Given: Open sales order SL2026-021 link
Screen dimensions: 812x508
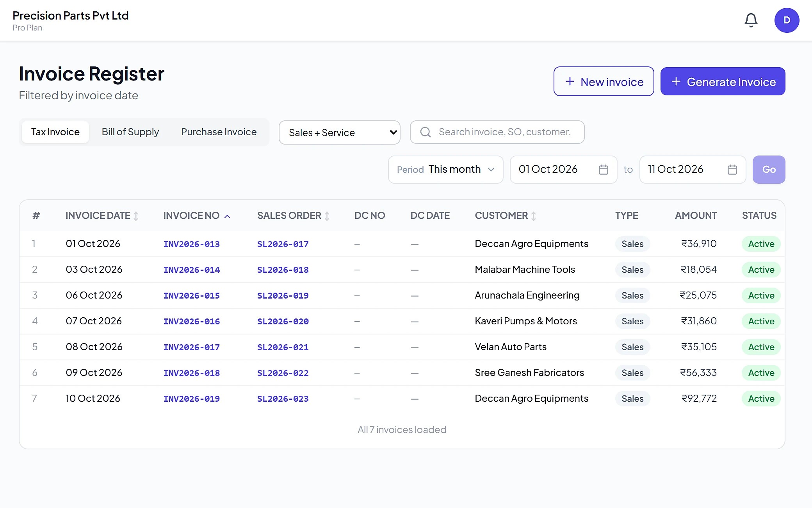Looking at the screenshot, I should (x=283, y=347).
